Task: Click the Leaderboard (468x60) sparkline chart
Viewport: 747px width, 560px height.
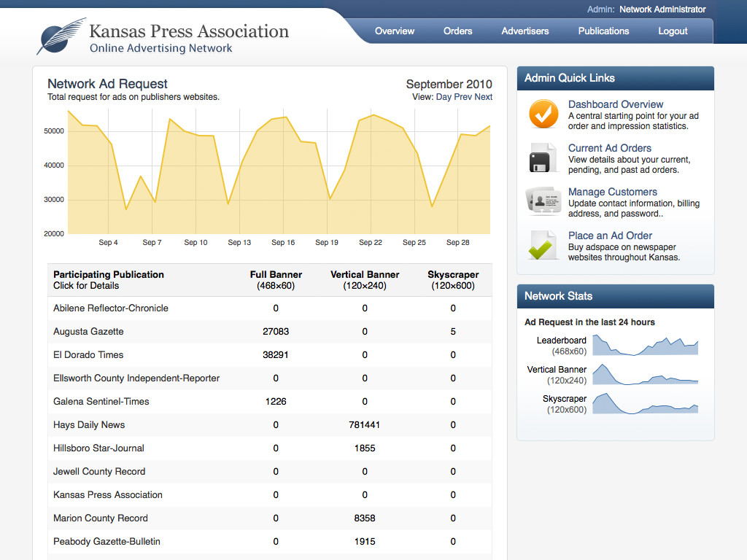Action: (645, 345)
